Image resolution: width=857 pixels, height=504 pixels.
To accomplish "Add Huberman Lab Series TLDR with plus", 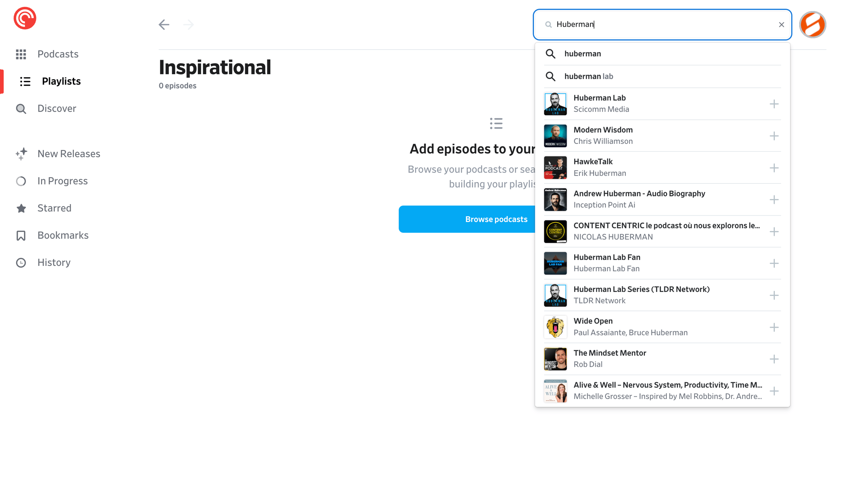I will [x=774, y=295].
